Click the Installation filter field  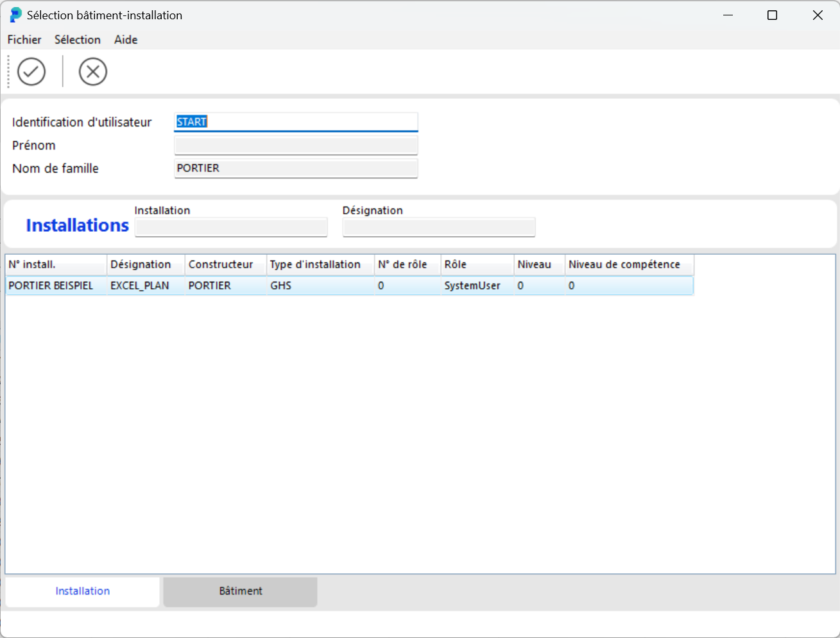pyautogui.click(x=231, y=227)
